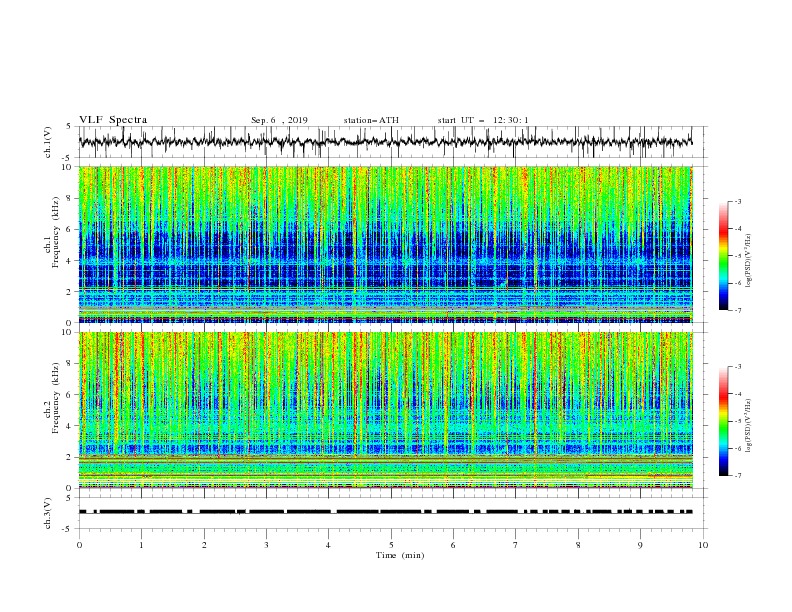792x612 pixels.
Task: Click inside the ch.2 spectrogram panel
Action: 386,410
